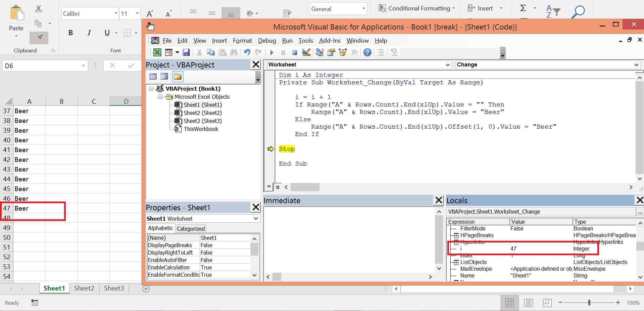Open Find with the binoculars icon
The height and width of the screenshot is (311, 644).
coord(234,52)
